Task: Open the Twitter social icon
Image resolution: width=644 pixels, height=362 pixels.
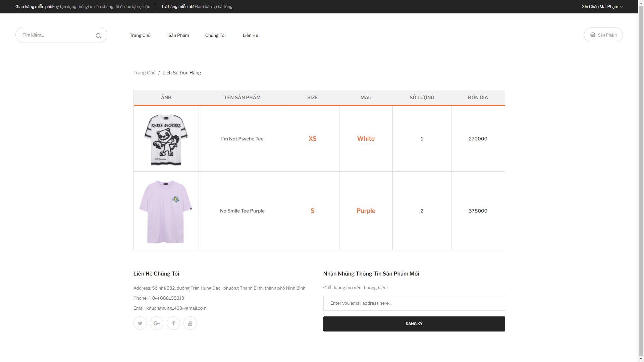Action: (x=140, y=323)
